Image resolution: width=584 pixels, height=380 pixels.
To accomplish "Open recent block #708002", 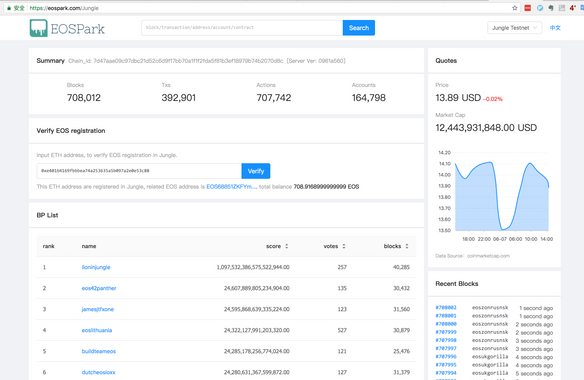I will [446, 308].
